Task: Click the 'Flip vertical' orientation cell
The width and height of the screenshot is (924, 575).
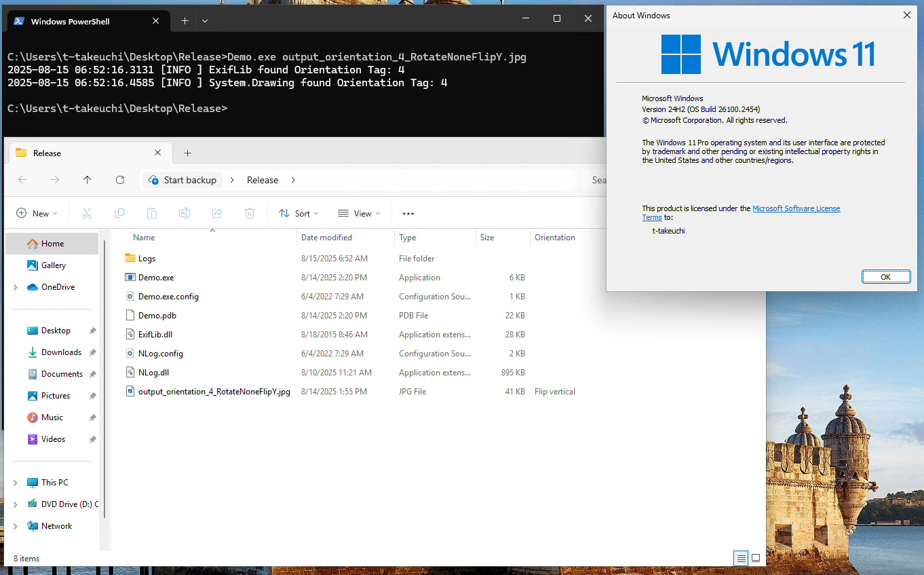Action: point(555,392)
